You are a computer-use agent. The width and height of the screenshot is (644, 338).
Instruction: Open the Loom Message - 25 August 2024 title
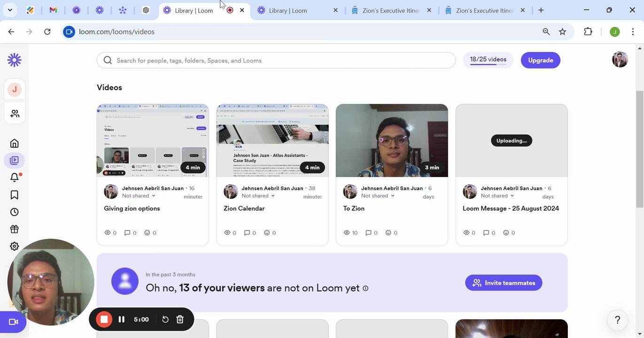(511, 208)
